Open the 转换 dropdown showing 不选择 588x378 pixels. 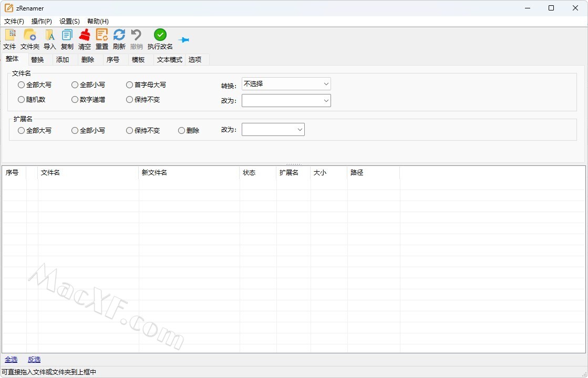point(286,84)
